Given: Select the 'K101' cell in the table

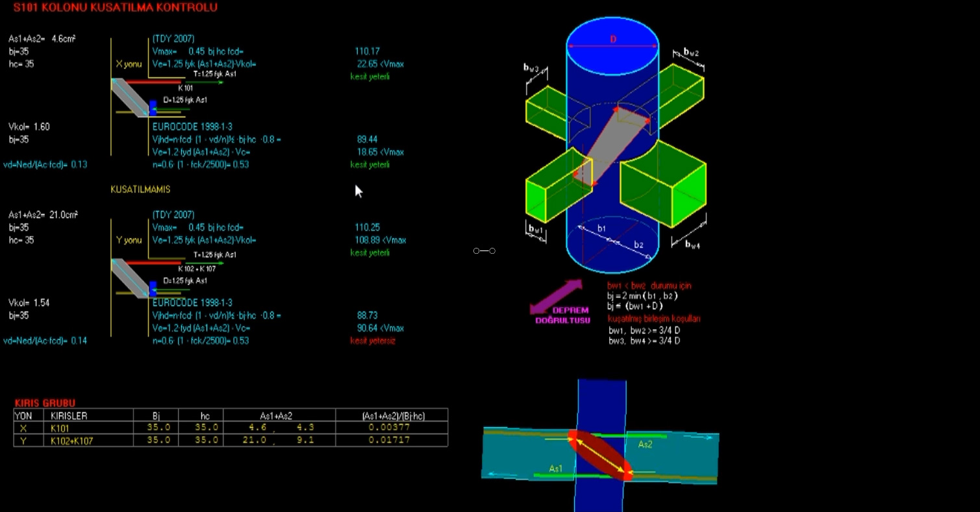Looking at the screenshot, I should [x=60, y=428].
